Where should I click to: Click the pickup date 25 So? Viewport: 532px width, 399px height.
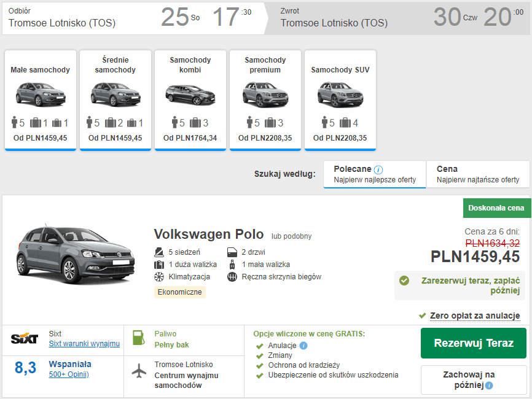(x=180, y=17)
